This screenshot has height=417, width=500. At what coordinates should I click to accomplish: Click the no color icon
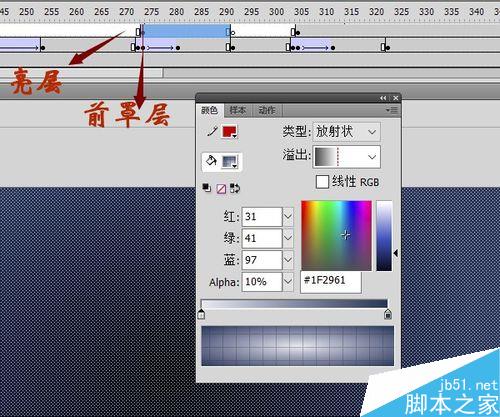point(221,189)
